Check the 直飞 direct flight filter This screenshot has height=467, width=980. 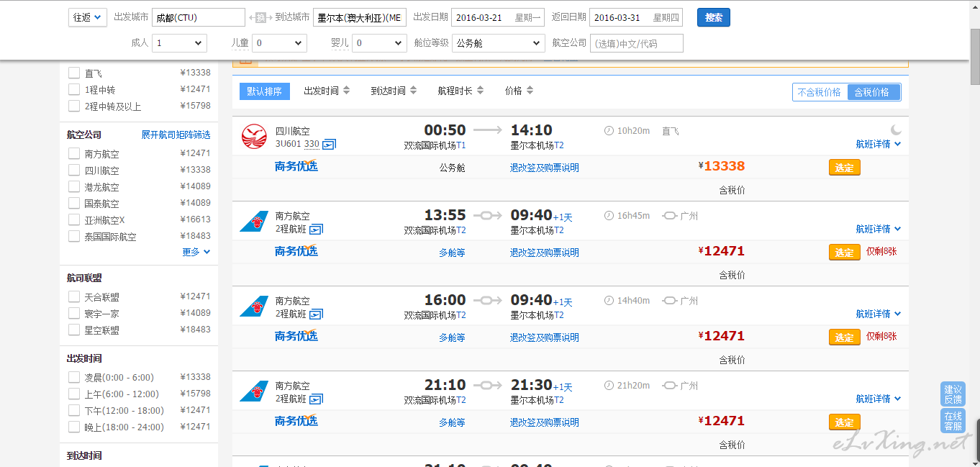click(74, 73)
